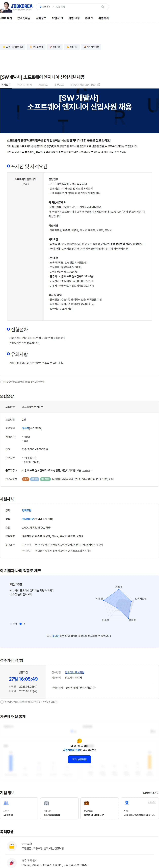Click the 나 legend marker

tap(21, 624)
